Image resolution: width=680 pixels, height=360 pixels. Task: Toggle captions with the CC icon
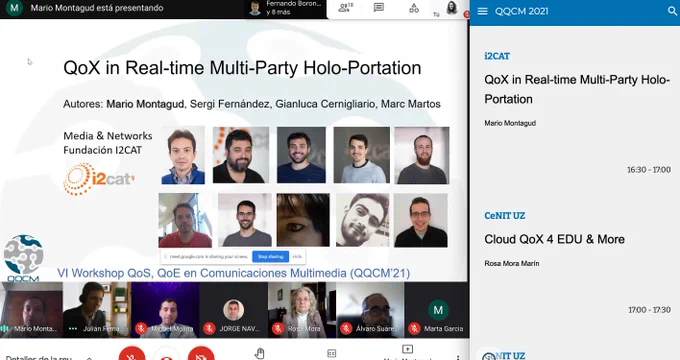tap(332, 353)
